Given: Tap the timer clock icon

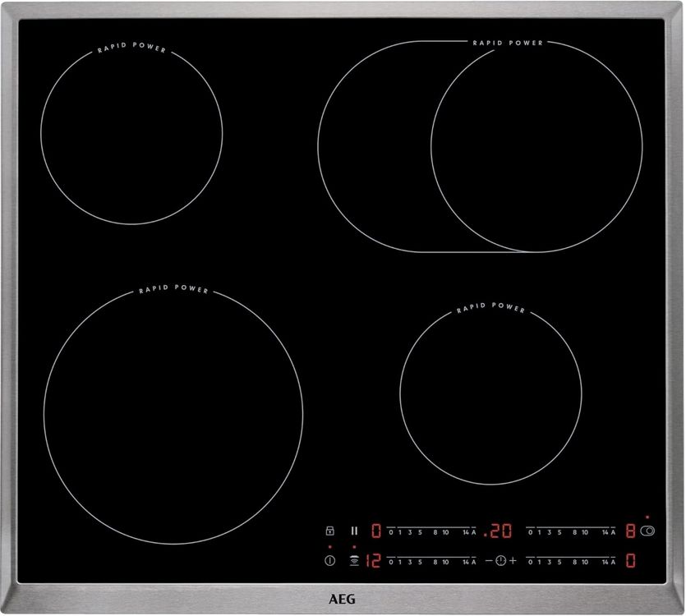Looking at the screenshot, I should [x=501, y=560].
